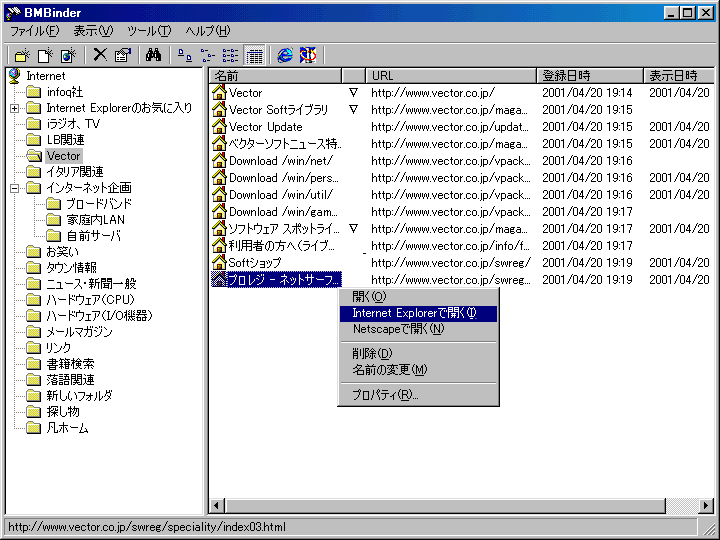Click the Internet globe root icon
This screenshot has width=720, height=540.
point(15,76)
